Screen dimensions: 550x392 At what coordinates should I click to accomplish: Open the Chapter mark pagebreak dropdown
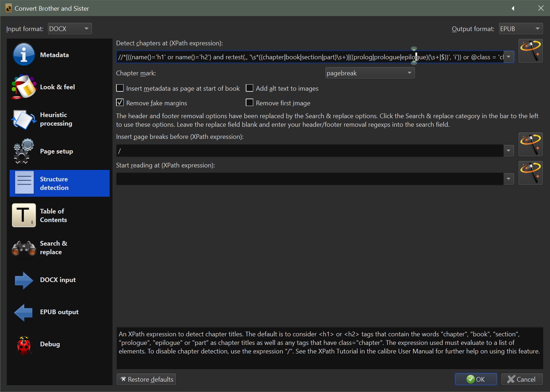pos(370,73)
